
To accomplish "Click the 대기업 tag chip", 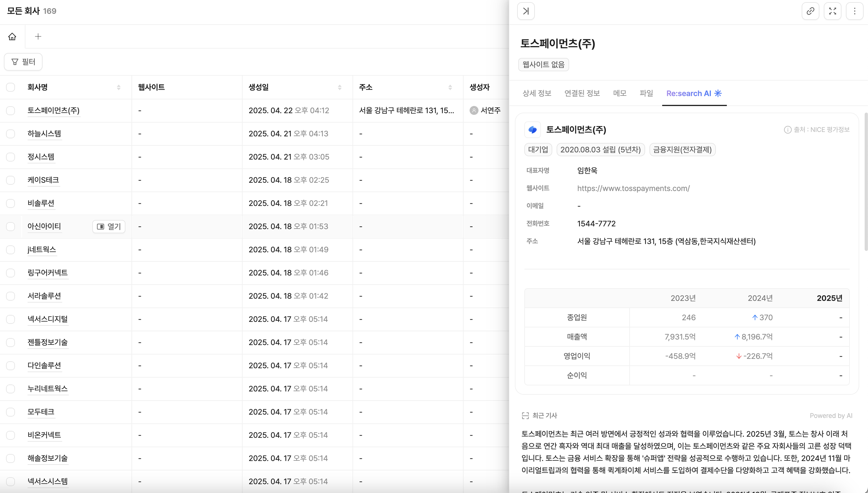I will click(x=538, y=150).
